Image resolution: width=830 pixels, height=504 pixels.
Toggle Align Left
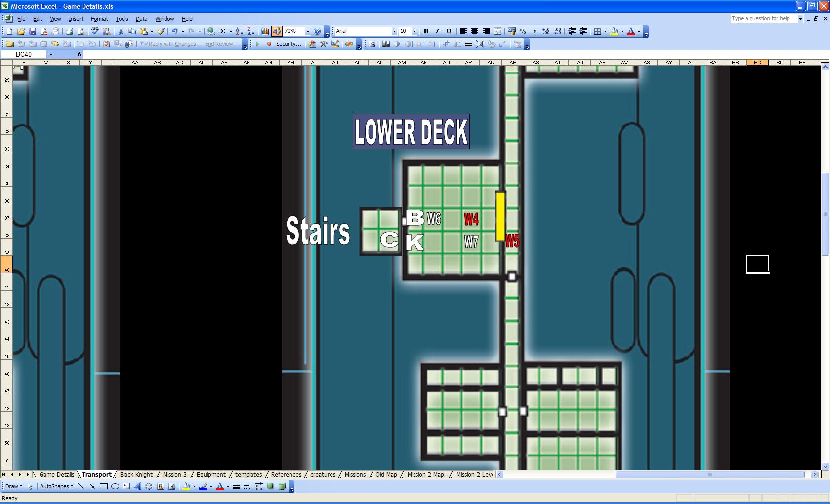pyautogui.click(x=463, y=31)
